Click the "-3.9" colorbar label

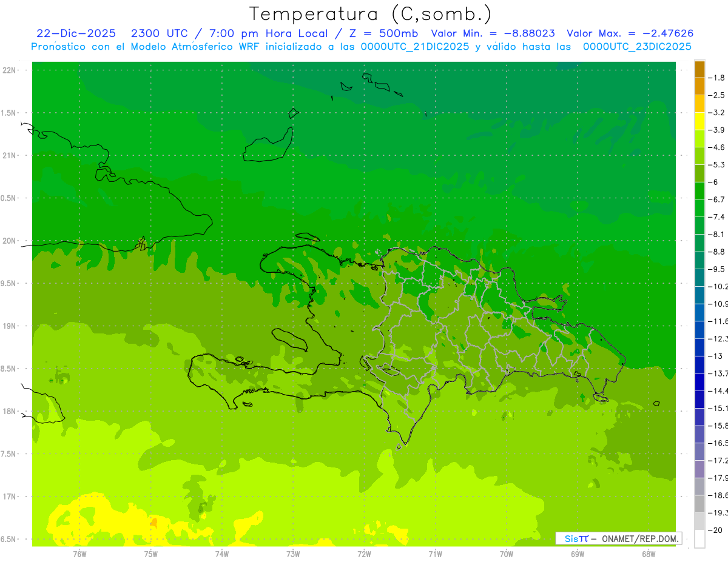[x=716, y=130]
